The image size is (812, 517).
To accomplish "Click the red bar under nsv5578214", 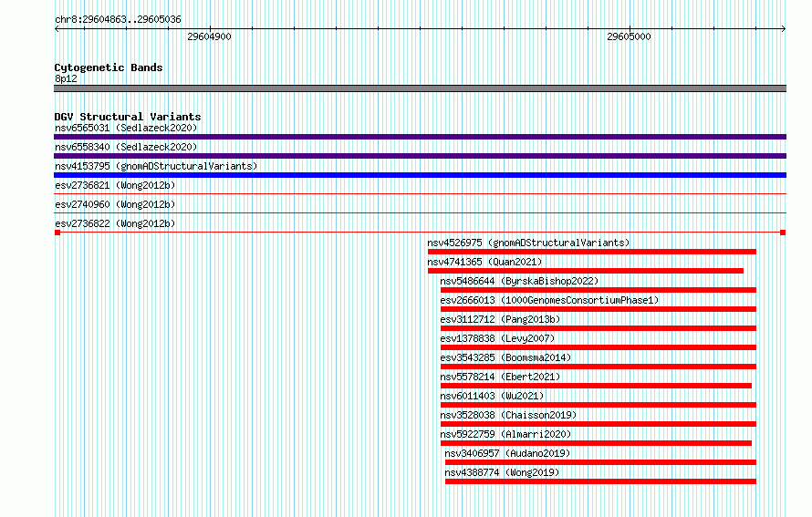I will [x=596, y=386].
